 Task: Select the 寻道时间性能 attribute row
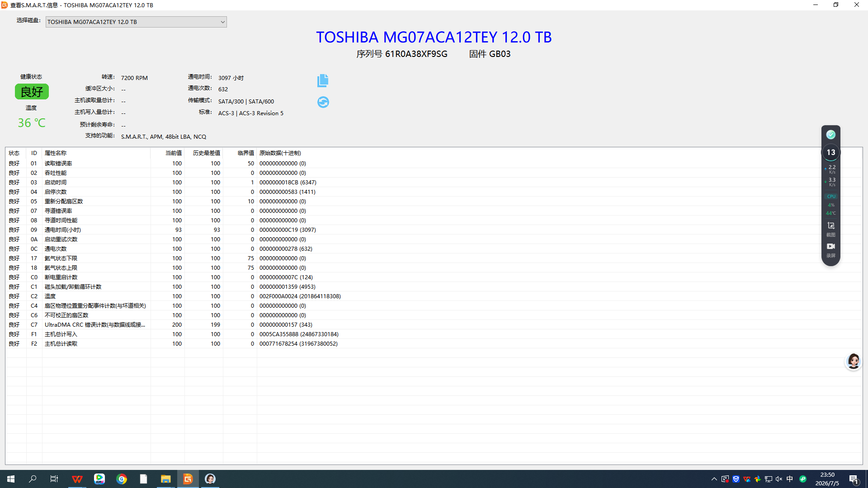pos(434,221)
